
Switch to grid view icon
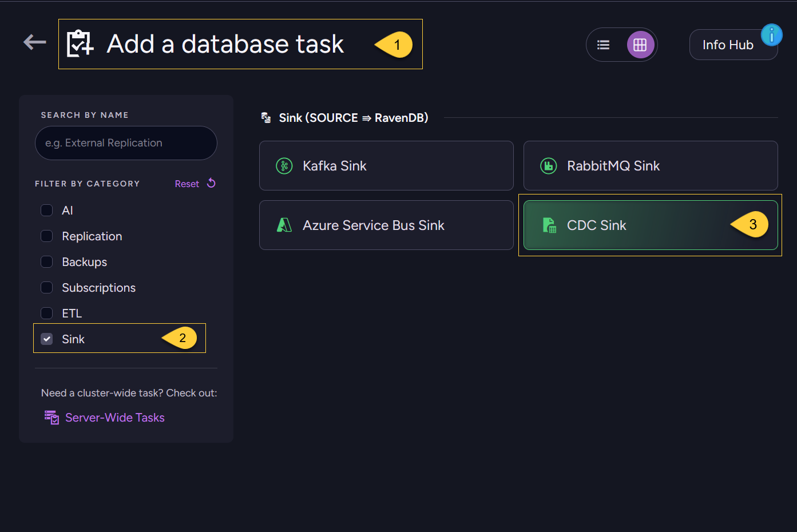pos(640,45)
